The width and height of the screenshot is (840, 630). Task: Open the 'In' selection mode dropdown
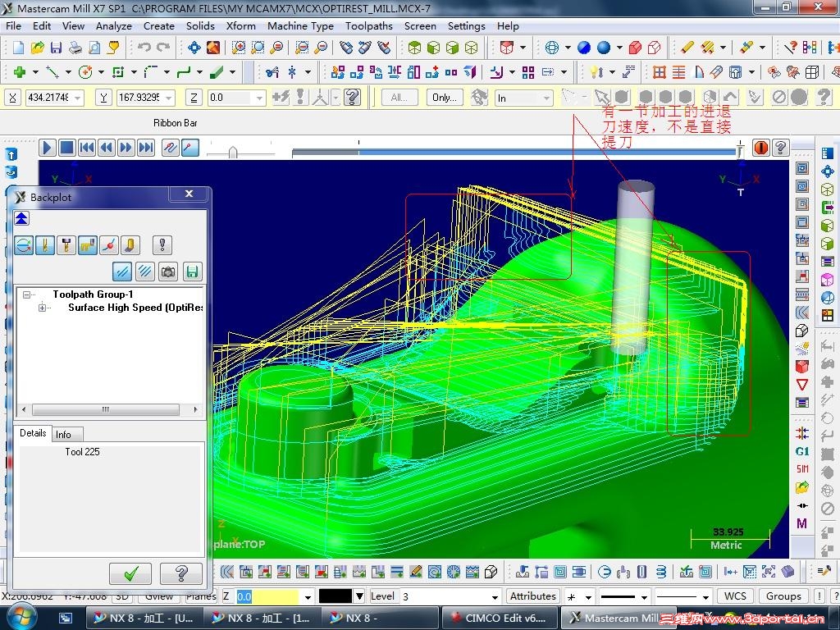click(546, 98)
